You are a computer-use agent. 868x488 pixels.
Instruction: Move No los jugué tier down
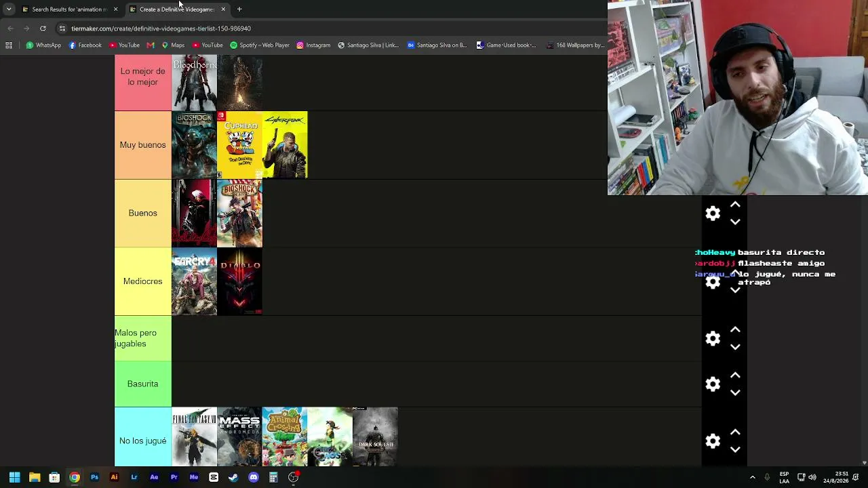(735, 449)
